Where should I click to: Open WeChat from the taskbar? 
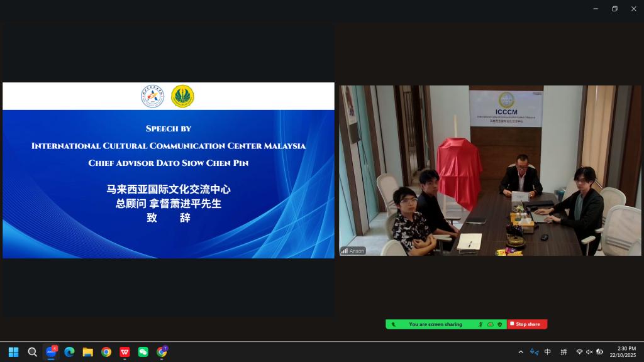143,352
